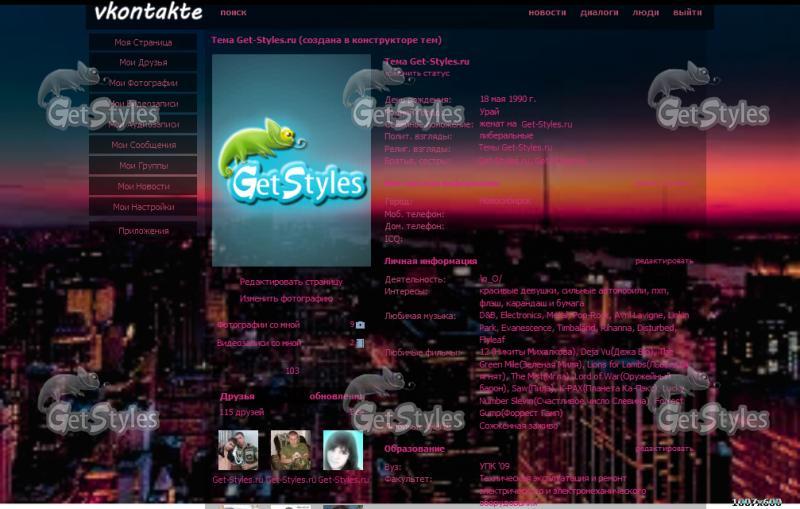
Task: Click Темы Get-Styles.ru religious views link
Action: click(515, 148)
